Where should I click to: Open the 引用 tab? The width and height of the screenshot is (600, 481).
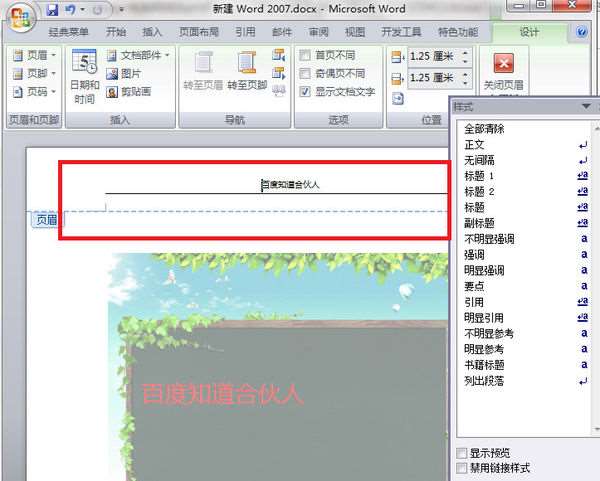(x=245, y=32)
